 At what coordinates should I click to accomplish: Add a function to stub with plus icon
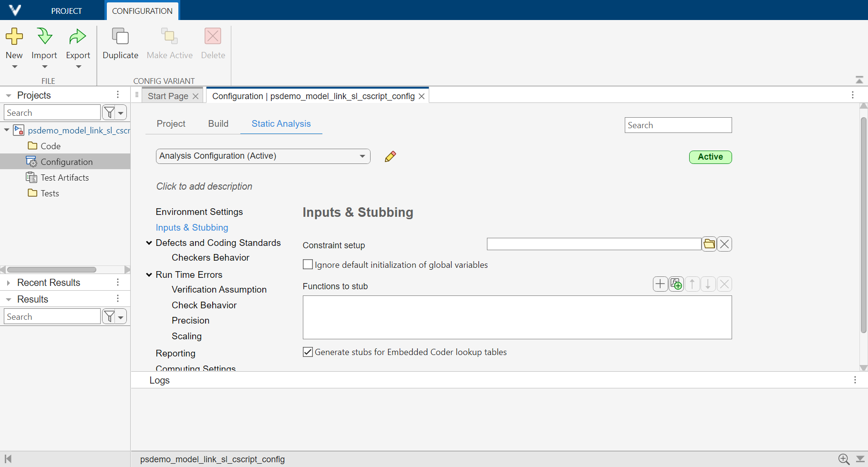[660, 284]
